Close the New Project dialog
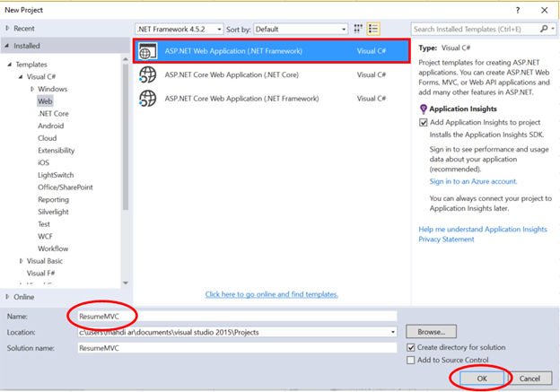The height and width of the screenshot is (392, 560). click(544, 10)
